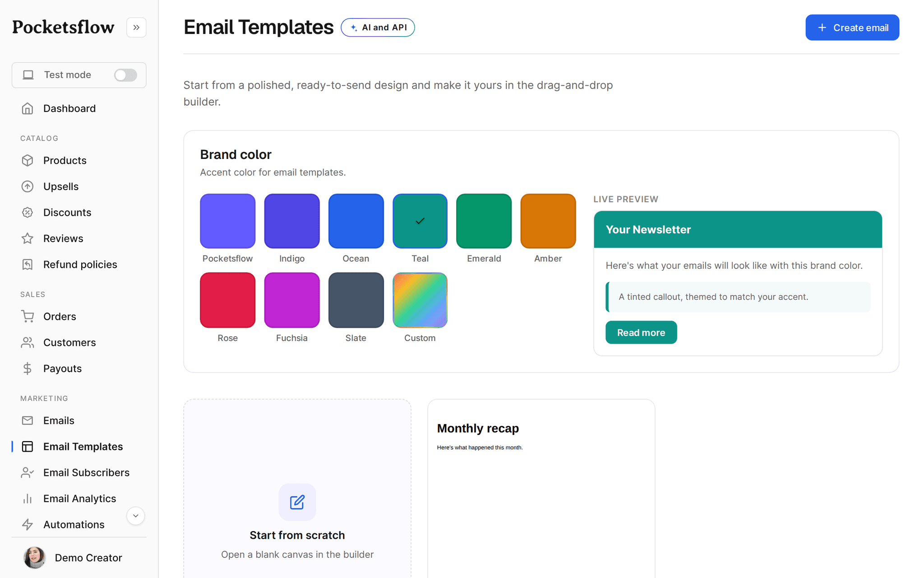Pick the Amber color swatch
The width and height of the screenshot is (924, 578).
click(x=548, y=221)
